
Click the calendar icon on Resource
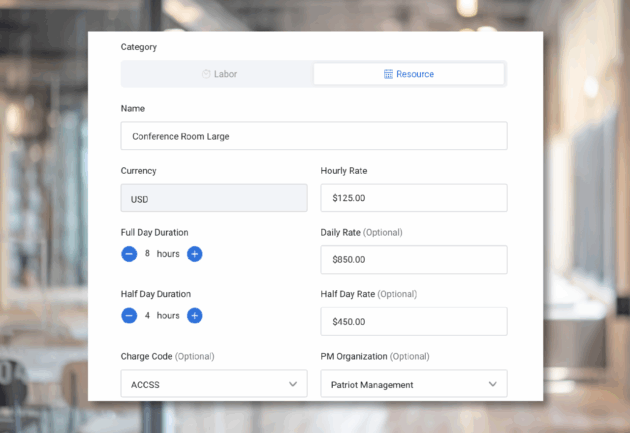pos(388,74)
